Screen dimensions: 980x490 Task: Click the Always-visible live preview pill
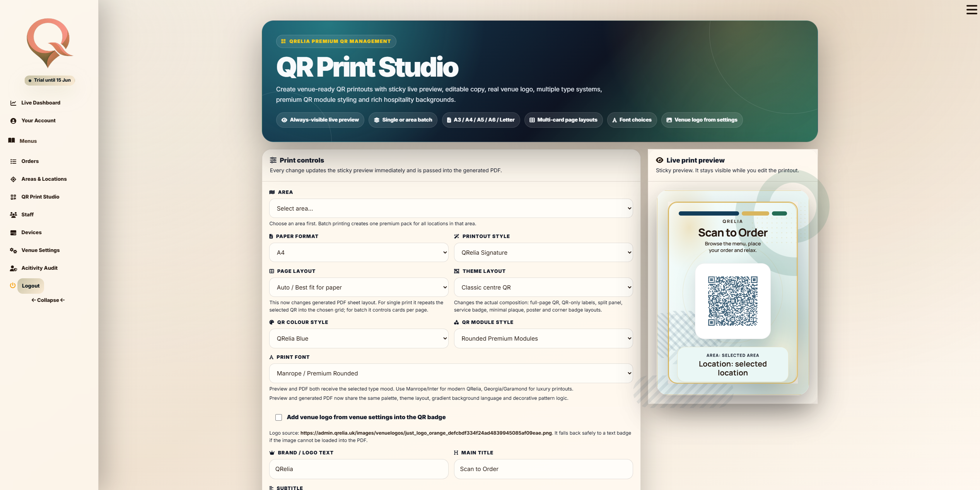pos(320,120)
